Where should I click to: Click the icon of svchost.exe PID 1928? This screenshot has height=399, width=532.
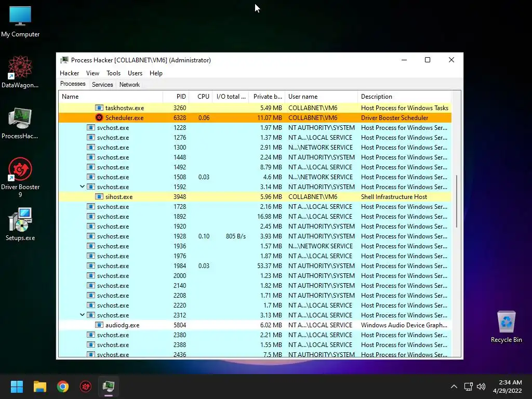90,236
